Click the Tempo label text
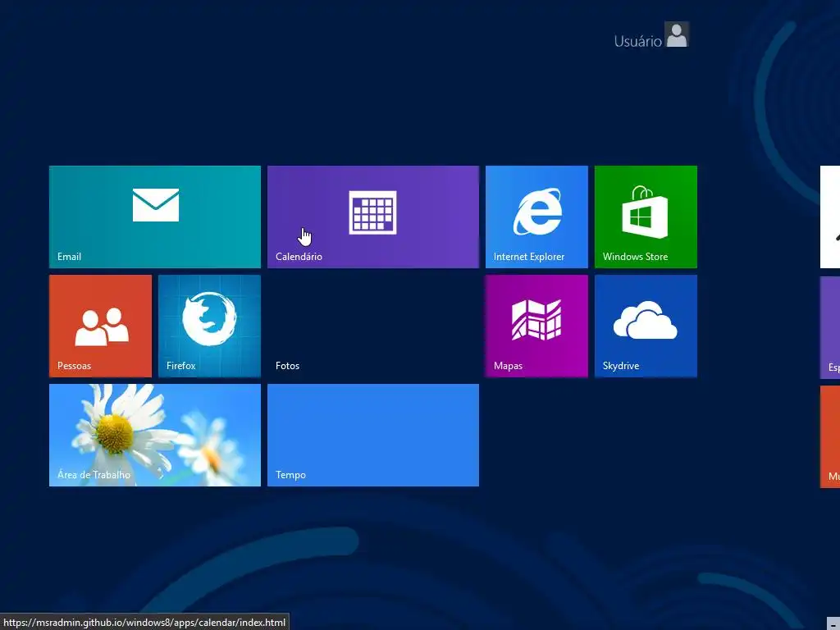This screenshot has width=840, height=630. click(x=290, y=475)
